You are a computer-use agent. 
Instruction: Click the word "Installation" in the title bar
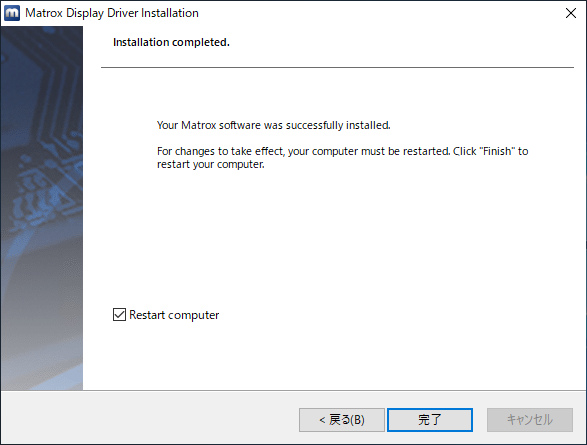point(170,13)
